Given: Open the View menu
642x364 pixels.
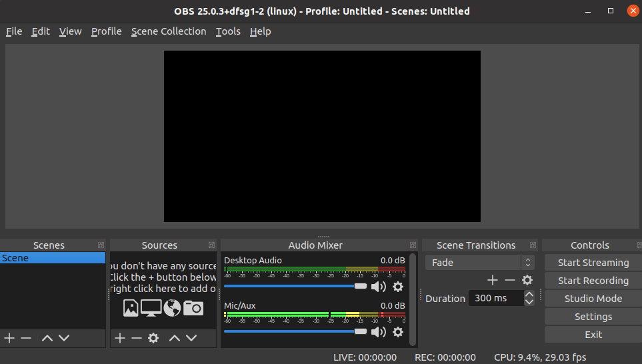Looking at the screenshot, I should click(x=70, y=31).
